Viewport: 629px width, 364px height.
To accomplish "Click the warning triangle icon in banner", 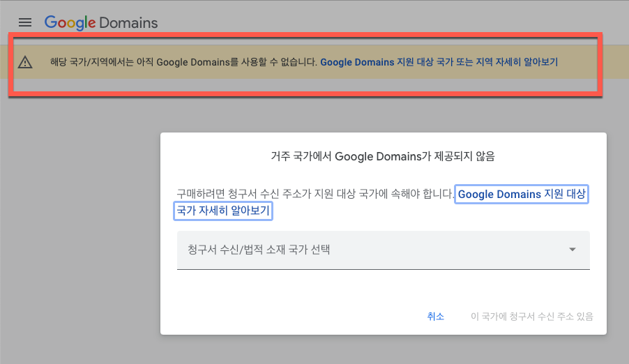I will click(25, 62).
